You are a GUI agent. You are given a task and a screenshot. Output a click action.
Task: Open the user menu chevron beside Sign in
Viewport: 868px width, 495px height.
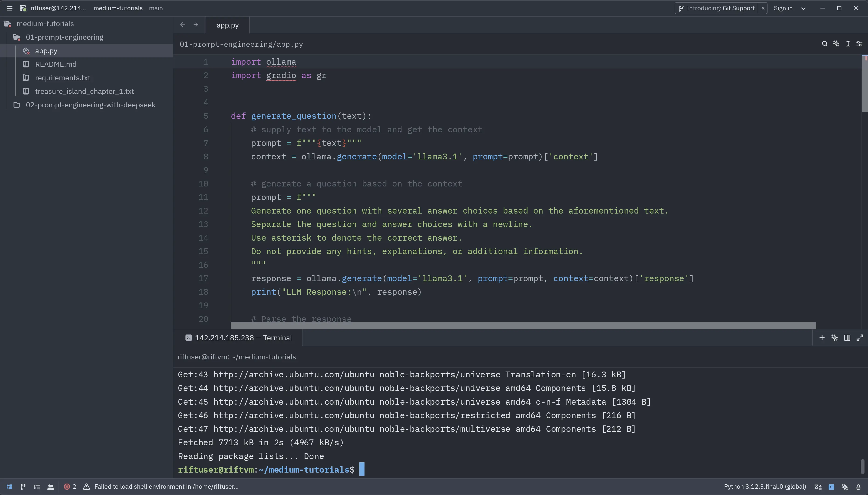click(x=803, y=8)
